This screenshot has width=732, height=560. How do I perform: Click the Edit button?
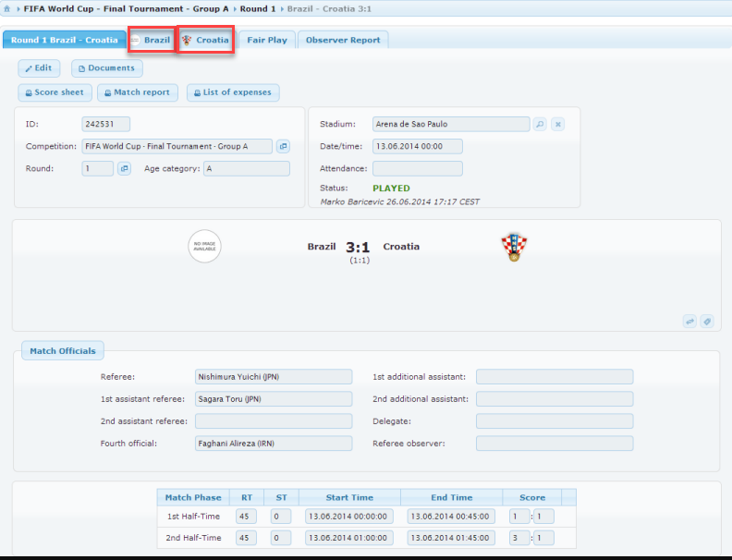click(x=39, y=68)
